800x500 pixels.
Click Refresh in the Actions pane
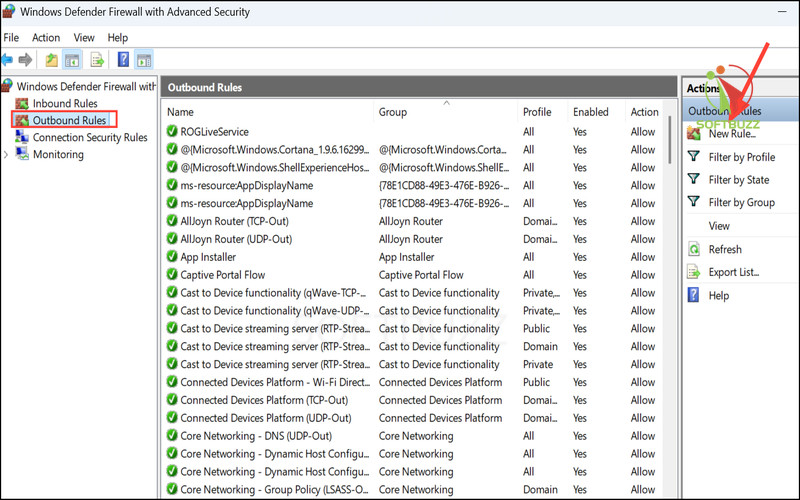pos(725,249)
